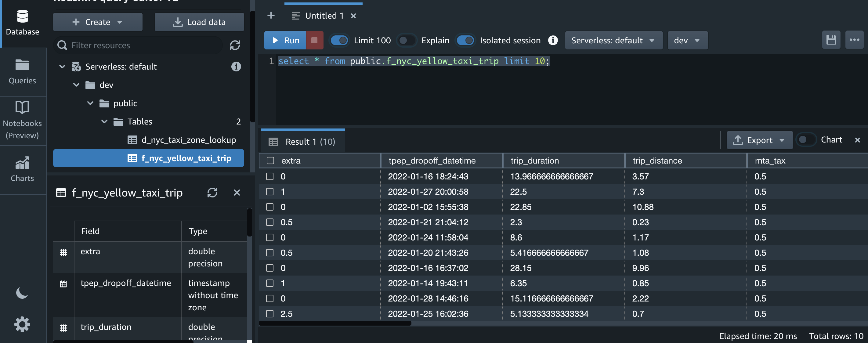Click the Load data button
The image size is (868, 343).
[199, 22]
